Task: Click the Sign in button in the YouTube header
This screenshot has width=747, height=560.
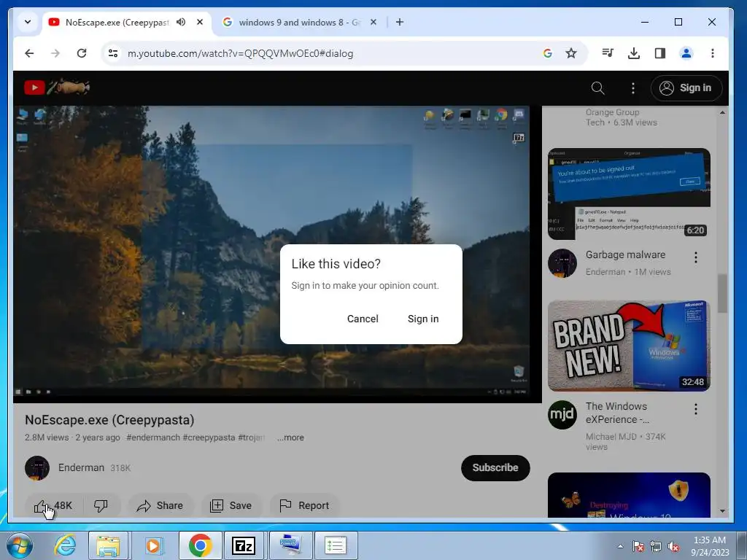Action: click(x=686, y=88)
